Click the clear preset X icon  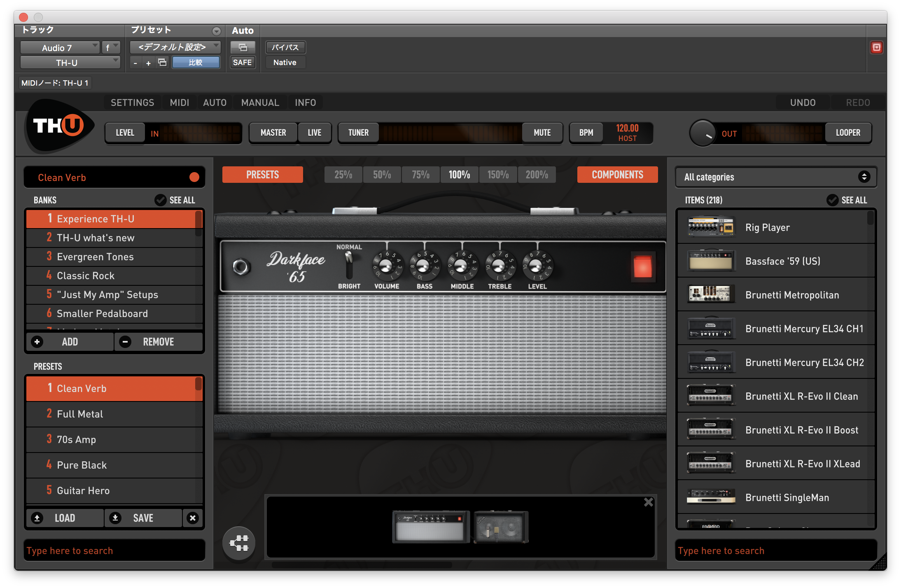click(193, 518)
